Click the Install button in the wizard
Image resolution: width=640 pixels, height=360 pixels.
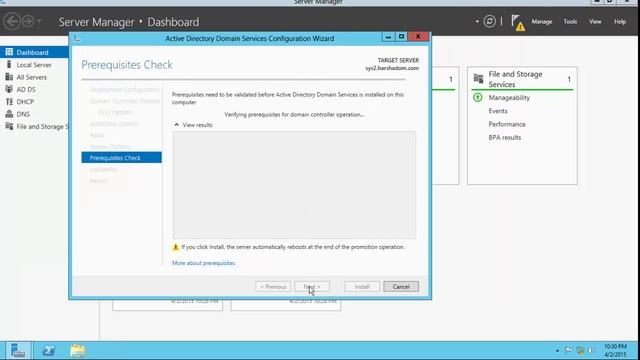[x=362, y=287]
